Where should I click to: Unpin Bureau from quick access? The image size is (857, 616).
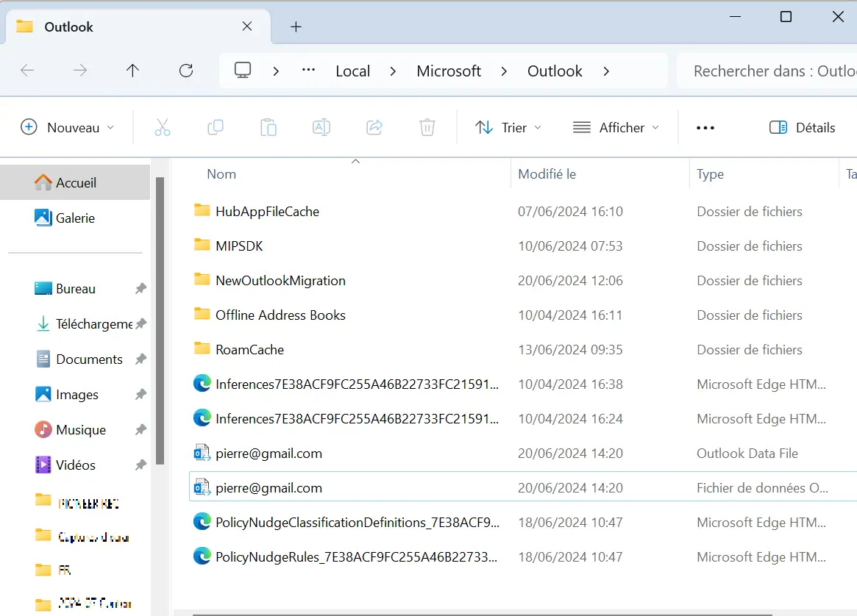[x=141, y=288]
